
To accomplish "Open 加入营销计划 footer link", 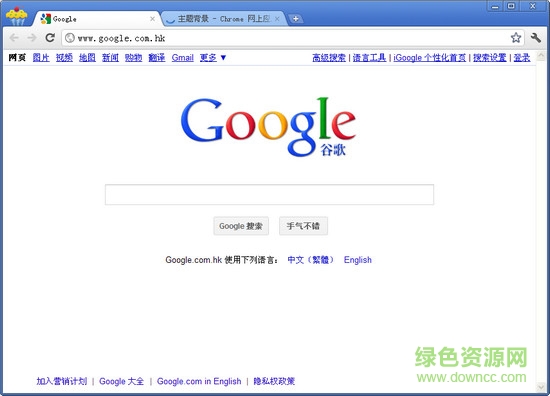I will pyautogui.click(x=62, y=381).
